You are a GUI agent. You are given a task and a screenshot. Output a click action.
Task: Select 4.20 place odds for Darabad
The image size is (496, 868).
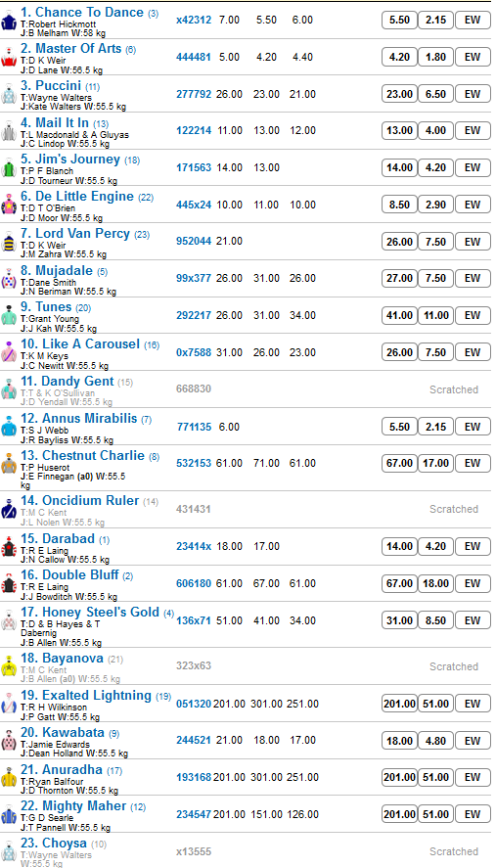(435, 546)
